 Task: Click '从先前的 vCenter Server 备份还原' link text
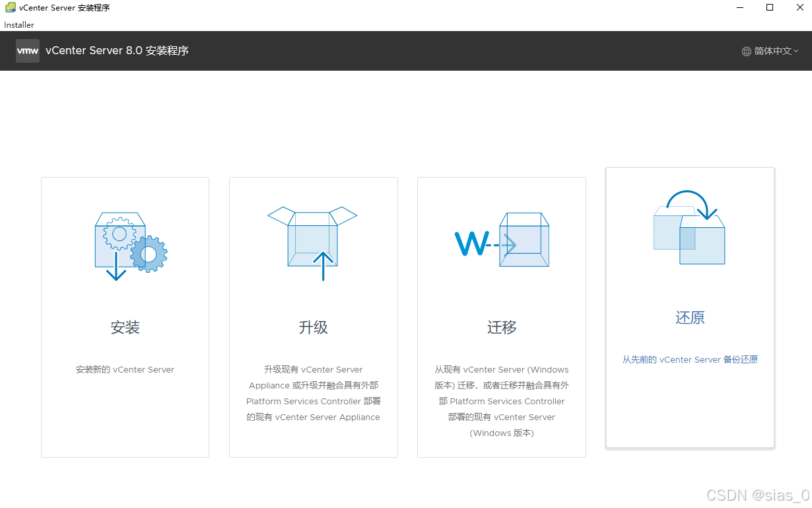coord(690,360)
